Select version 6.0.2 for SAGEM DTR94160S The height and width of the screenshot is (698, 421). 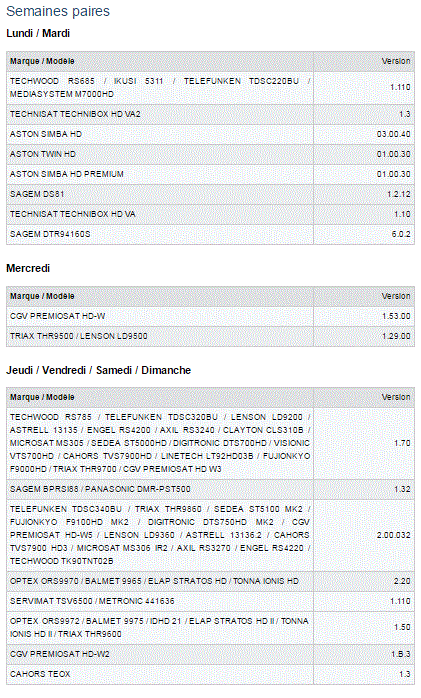click(364, 234)
